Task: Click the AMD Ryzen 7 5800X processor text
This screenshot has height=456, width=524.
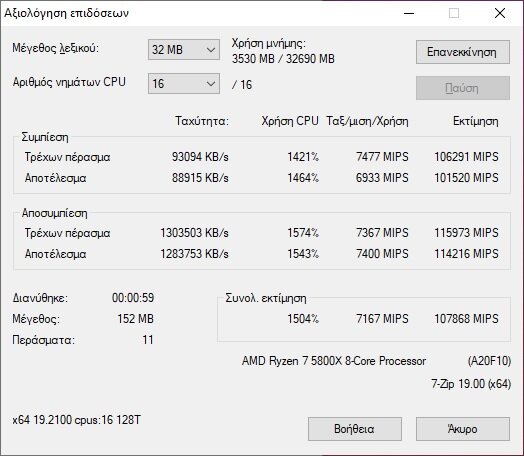Action: 334,361
